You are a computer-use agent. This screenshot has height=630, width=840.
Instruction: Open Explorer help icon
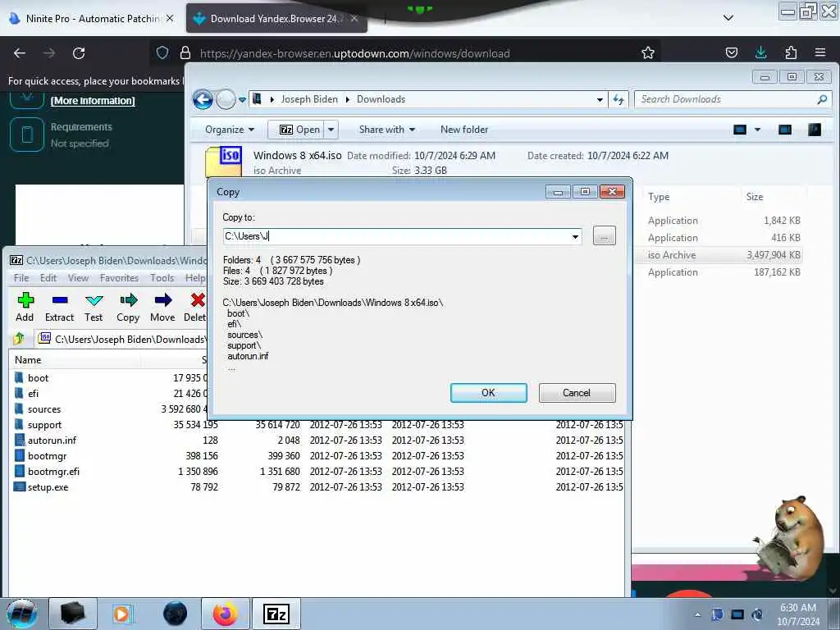pos(815,130)
